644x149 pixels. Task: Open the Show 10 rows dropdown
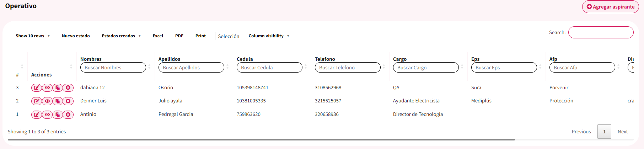(33, 36)
